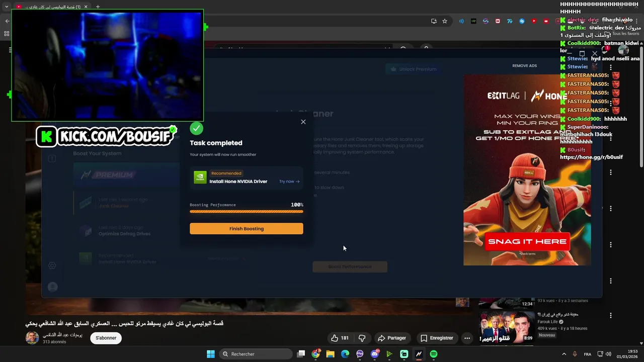This screenshot has height=362, width=644.
Task: Open Microsoft Edge from the taskbar
Action: point(345,354)
